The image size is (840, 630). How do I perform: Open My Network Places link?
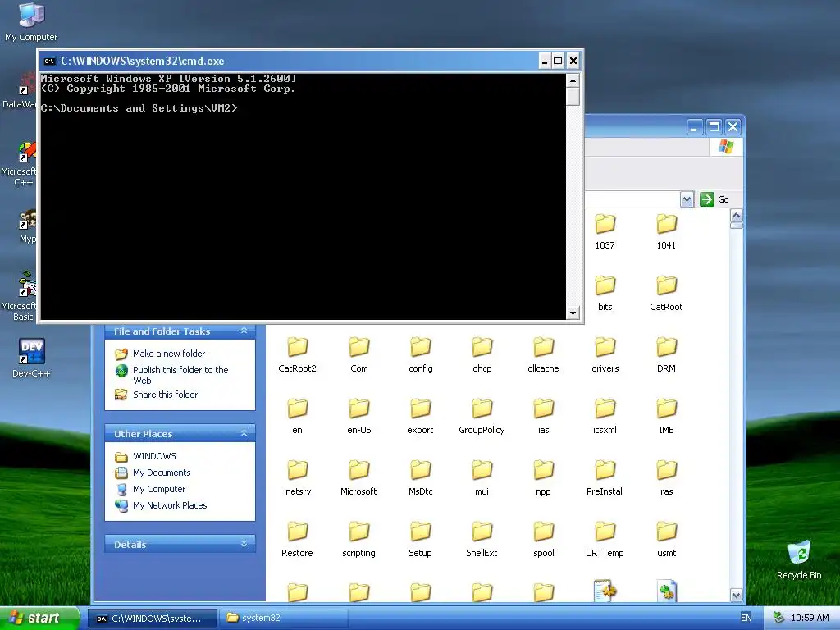(x=170, y=505)
